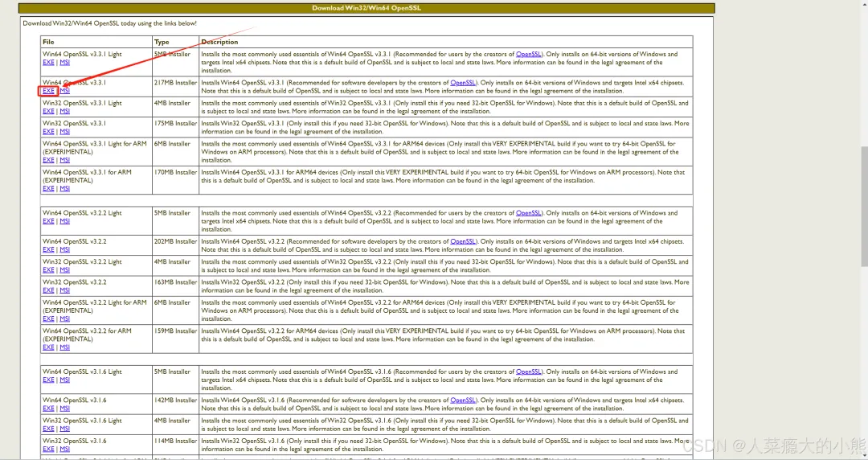The image size is (868, 460).
Task: Click MSI for Win64 OpenSSL v3.1.6 (142MB)
Action: (65, 409)
